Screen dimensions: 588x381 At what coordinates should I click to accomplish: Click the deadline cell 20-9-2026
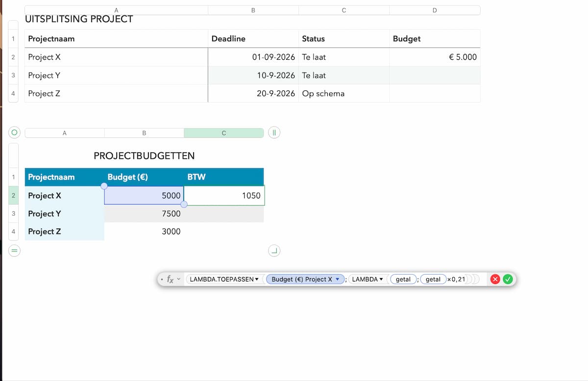[x=253, y=93]
